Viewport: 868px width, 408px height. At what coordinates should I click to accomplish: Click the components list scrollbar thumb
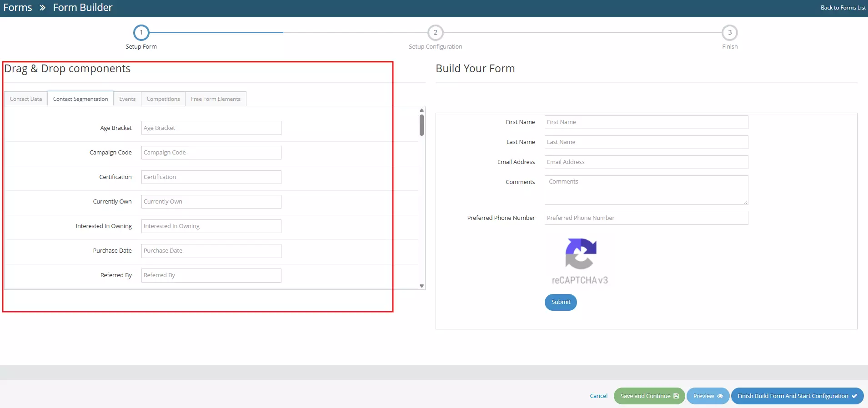click(421, 125)
